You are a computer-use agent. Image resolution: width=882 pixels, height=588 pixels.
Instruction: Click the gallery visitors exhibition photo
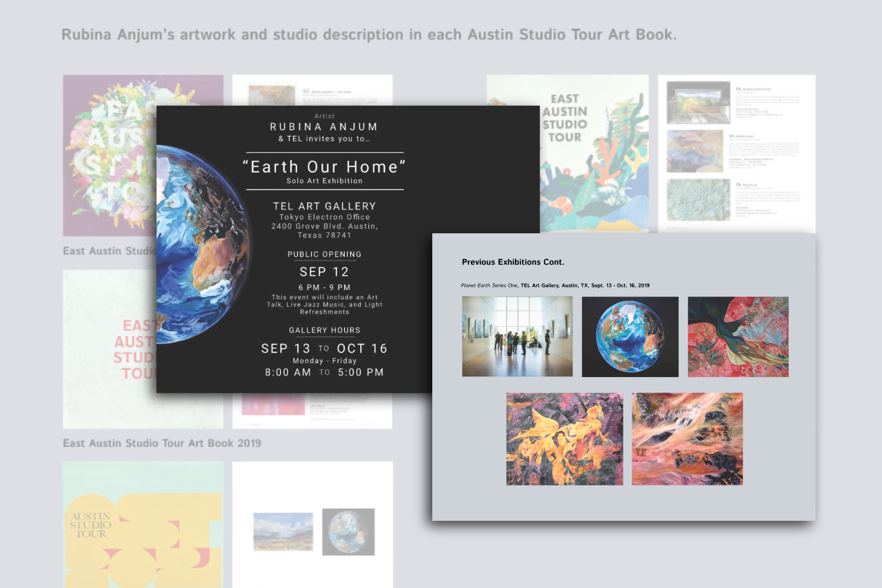pyautogui.click(x=517, y=336)
